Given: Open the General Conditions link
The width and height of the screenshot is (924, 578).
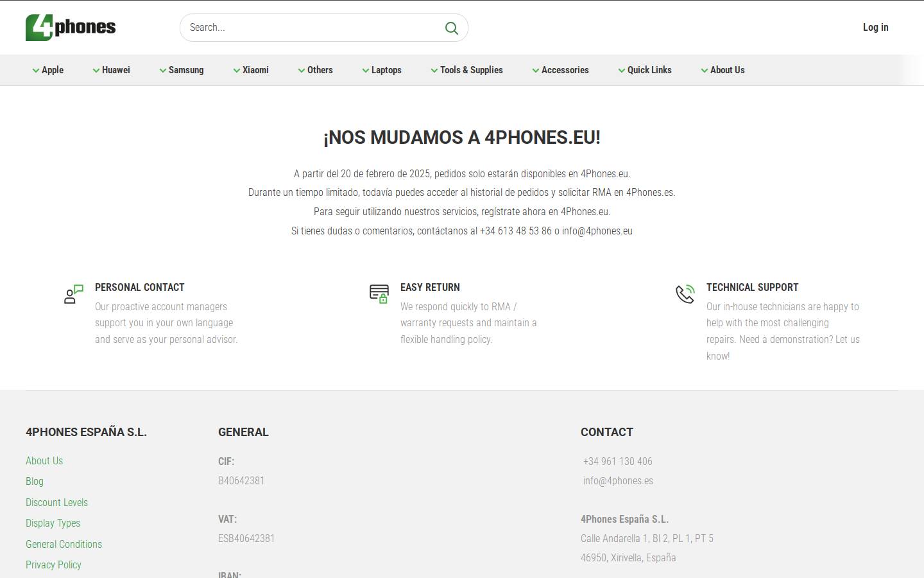Looking at the screenshot, I should (64, 544).
